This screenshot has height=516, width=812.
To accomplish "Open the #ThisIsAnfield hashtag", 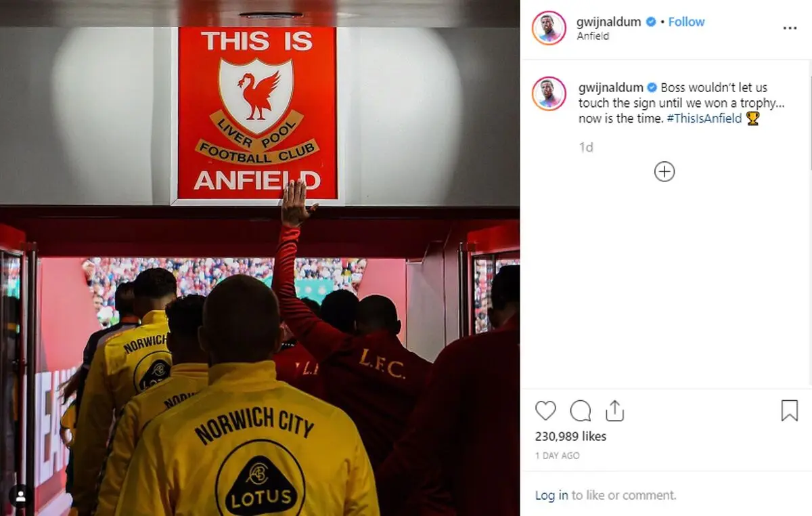I will click(x=704, y=119).
